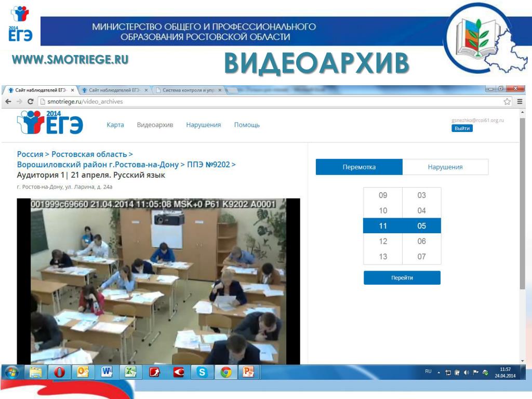Open Excel from the taskbar
The image size is (532, 399).
click(130, 373)
